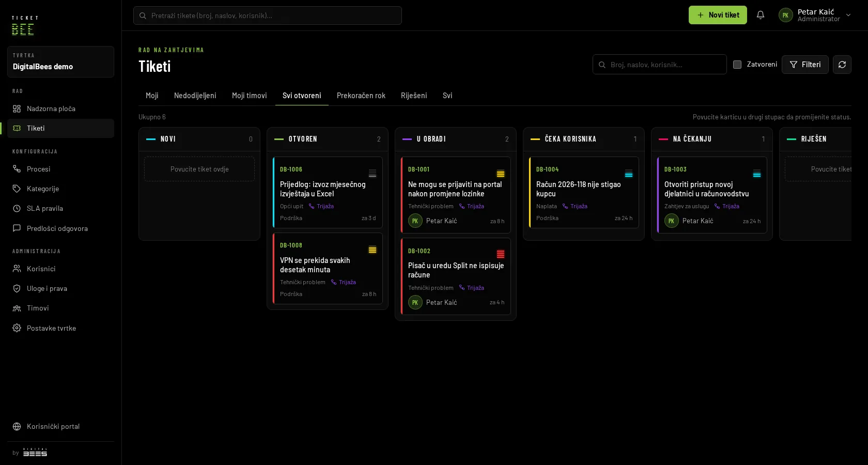Switch to Nedodijeljeni tab
This screenshot has width=868, height=465.
pyautogui.click(x=195, y=96)
